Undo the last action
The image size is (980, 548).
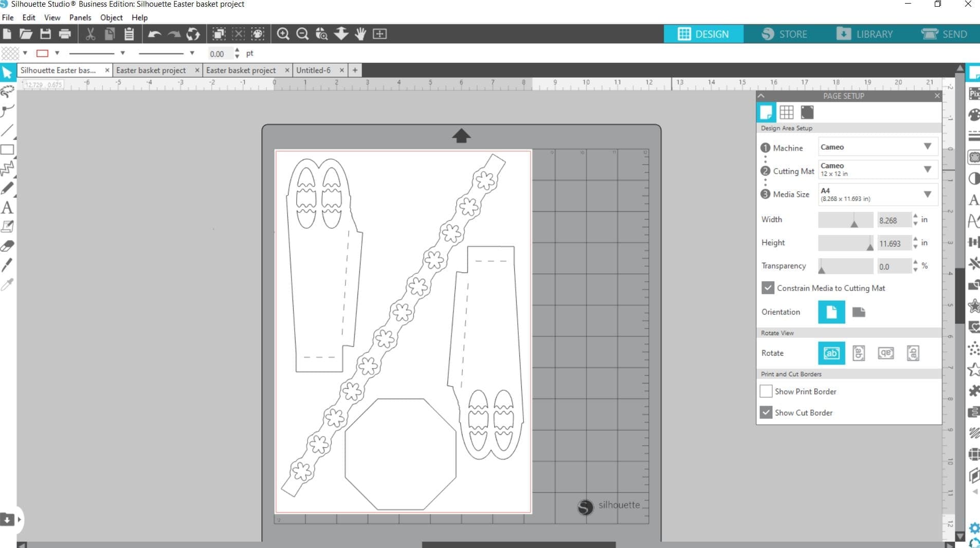(154, 34)
